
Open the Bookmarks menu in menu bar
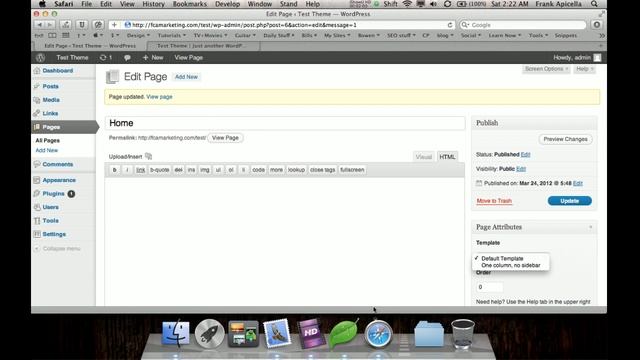pos(190,4)
